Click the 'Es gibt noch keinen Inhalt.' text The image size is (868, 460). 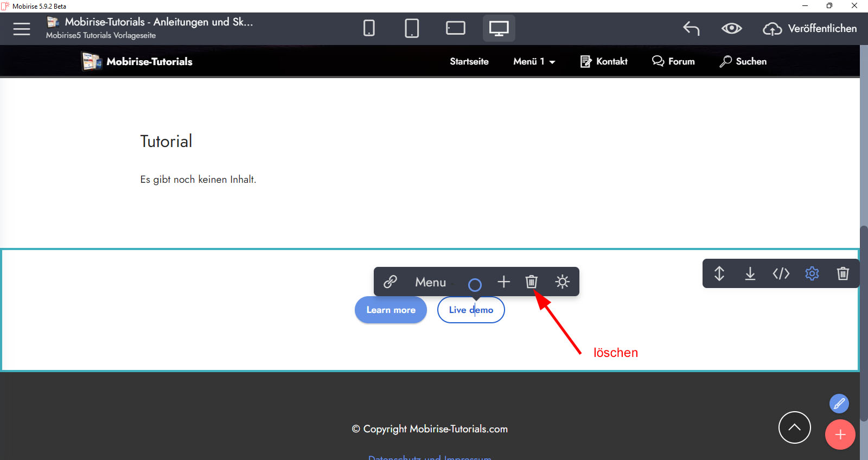198,180
